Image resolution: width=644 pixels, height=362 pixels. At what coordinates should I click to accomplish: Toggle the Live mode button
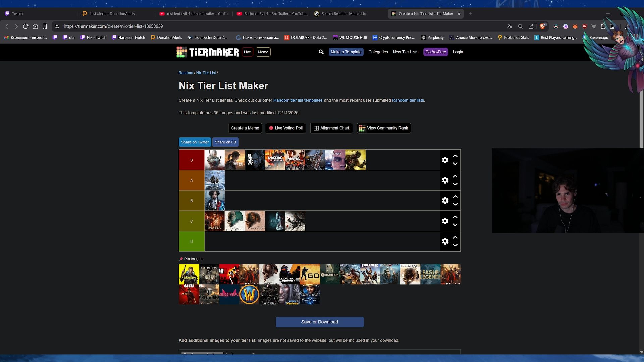point(247,52)
